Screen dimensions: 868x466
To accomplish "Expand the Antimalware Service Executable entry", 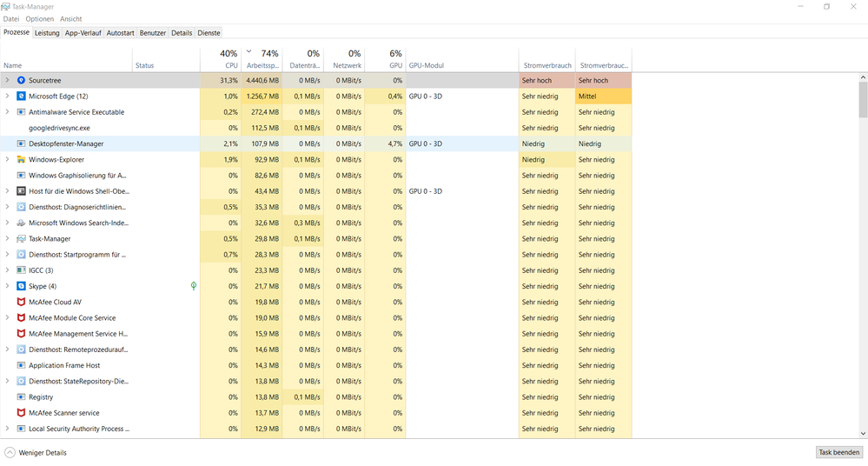I will [7, 112].
